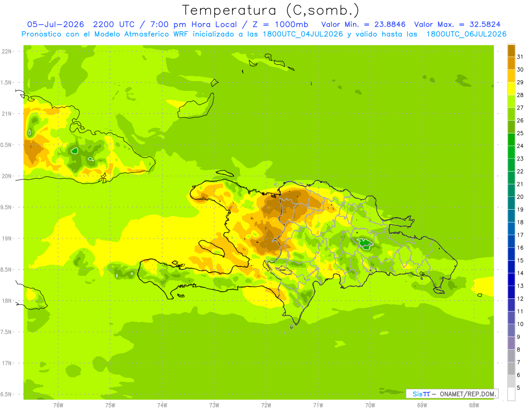The width and height of the screenshot is (532, 411).
Task: Select the date text '05-Jul-2026'
Action: click(55, 24)
